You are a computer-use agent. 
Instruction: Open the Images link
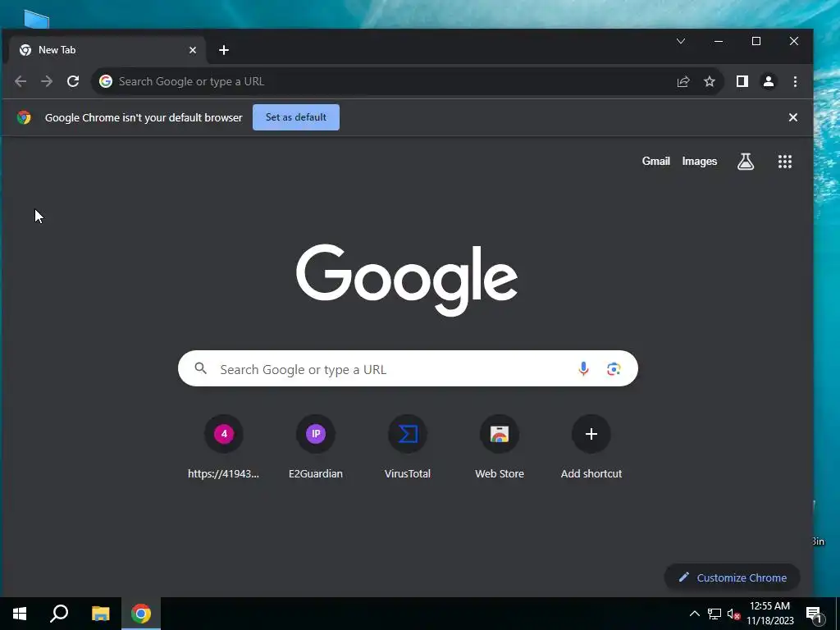coord(699,162)
